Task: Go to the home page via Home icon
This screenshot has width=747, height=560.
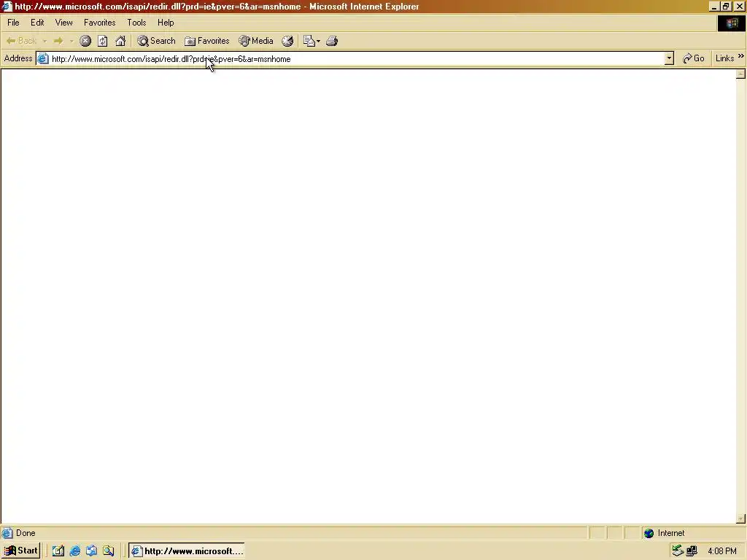Action: click(120, 41)
